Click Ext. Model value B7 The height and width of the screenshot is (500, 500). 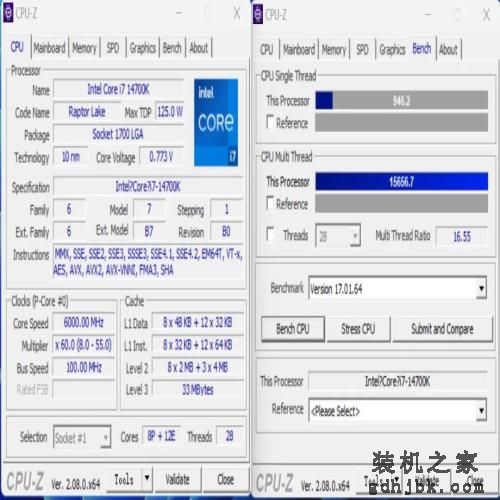pos(149,231)
